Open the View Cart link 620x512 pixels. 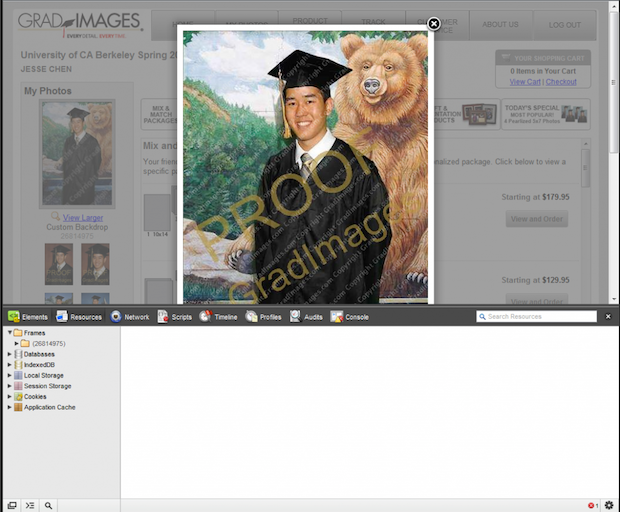tap(525, 82)
